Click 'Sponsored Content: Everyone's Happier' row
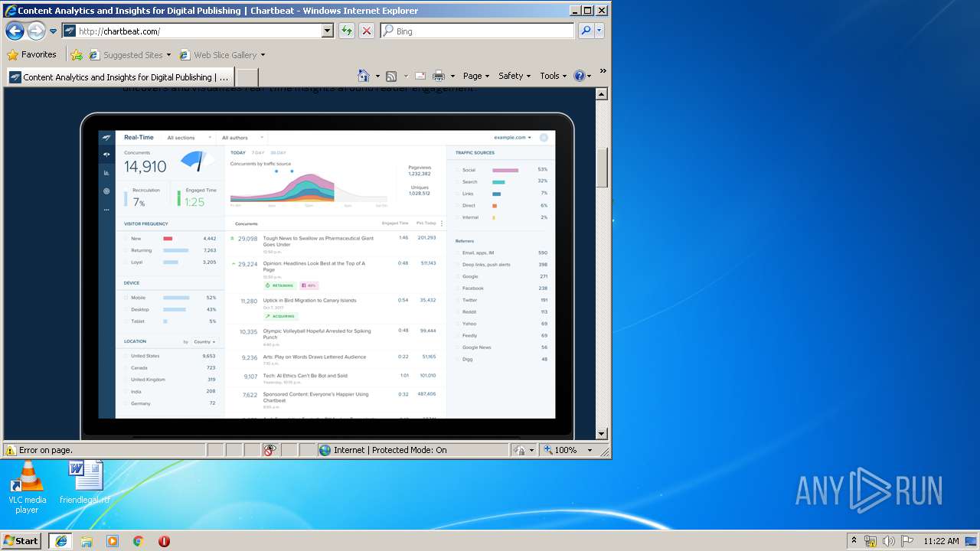Screen dimensions: 980x551 (335, 400)
